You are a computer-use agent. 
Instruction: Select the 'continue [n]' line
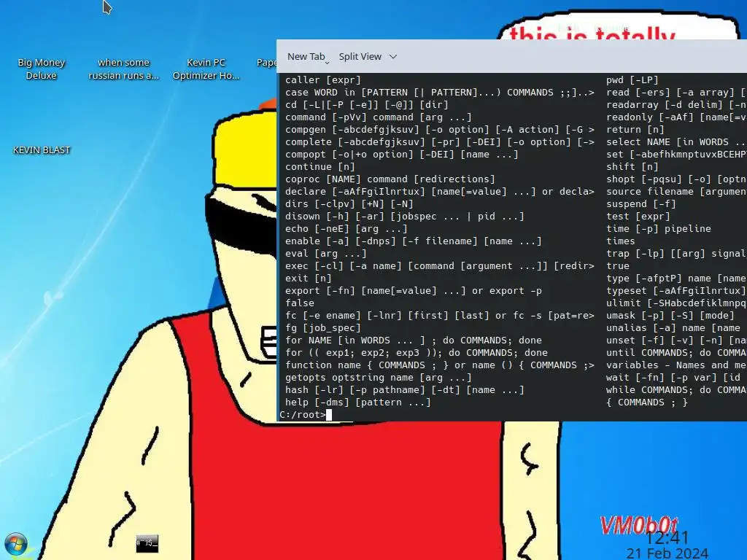click(320, 167)
